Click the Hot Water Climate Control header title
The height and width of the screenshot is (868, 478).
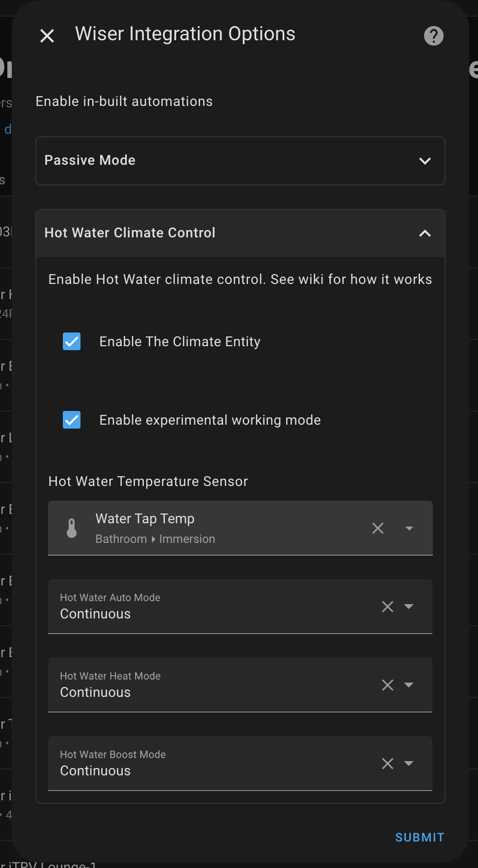tap(130, 232)
